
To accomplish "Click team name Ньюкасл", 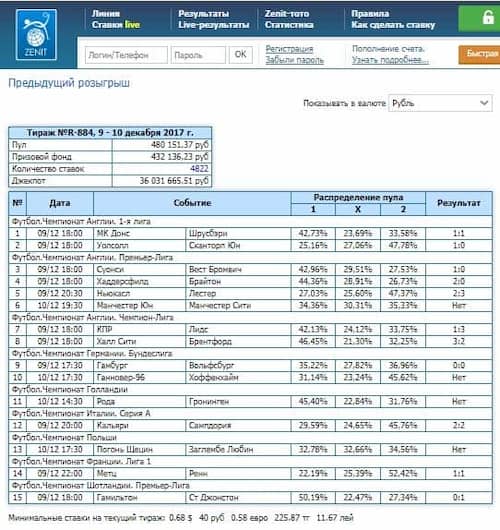I will pyautogui.click(x=113, y=293).
